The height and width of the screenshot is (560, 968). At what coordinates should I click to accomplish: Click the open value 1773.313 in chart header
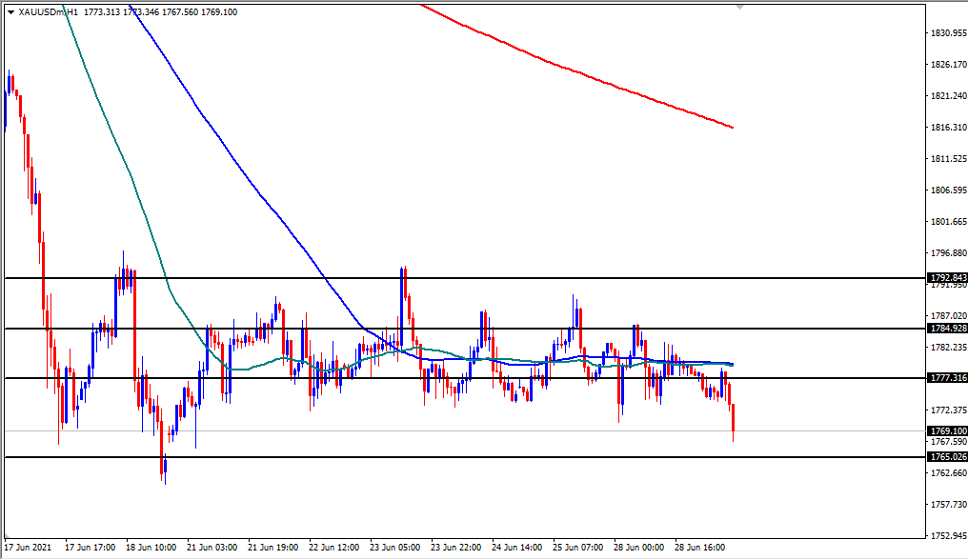[101, 12]
